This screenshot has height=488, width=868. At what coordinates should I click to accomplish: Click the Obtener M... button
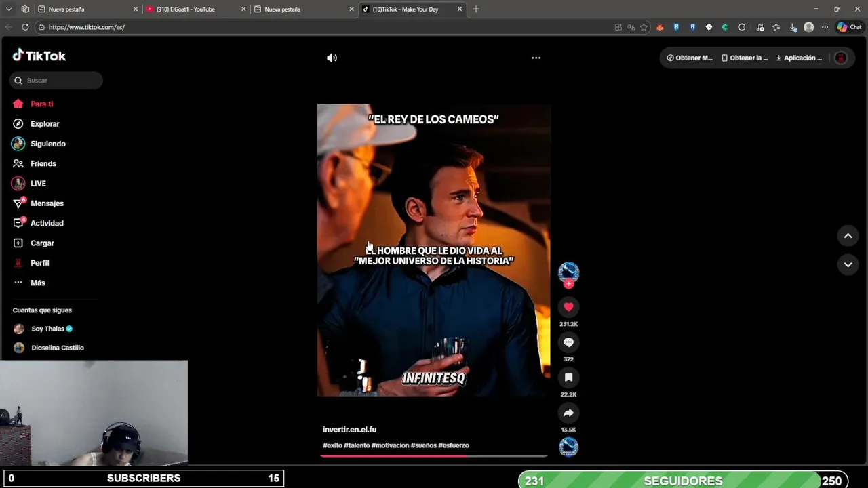(x=690, y=58)
